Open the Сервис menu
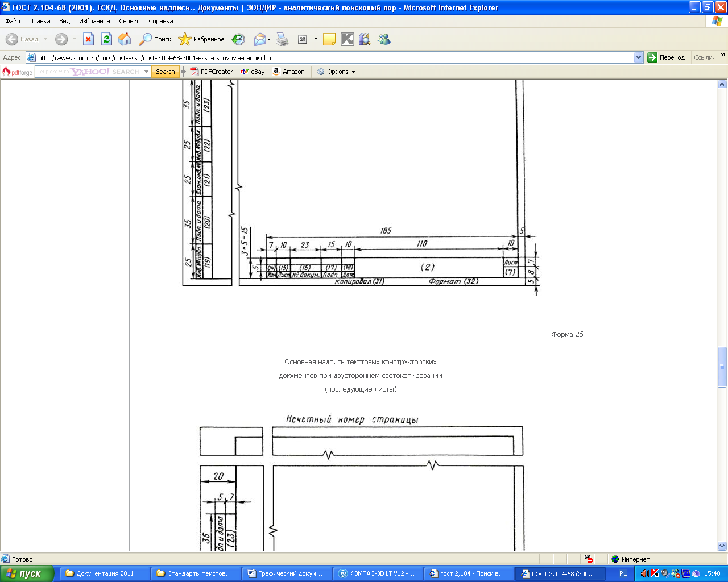The width and height of the screenshot is (728, 582). pyautogui.click(x=129, y=21)
